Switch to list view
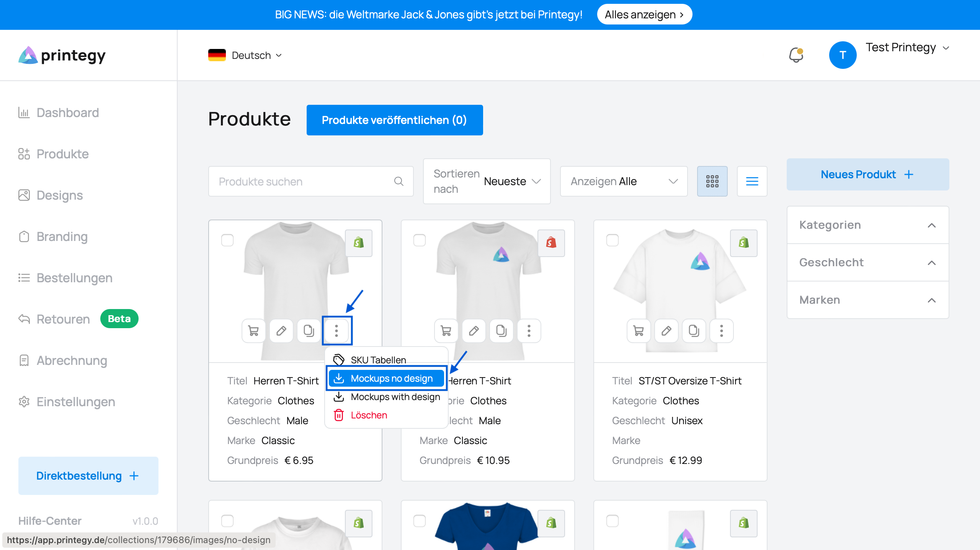This screenshot has width=980, height=550. point(752,181)
